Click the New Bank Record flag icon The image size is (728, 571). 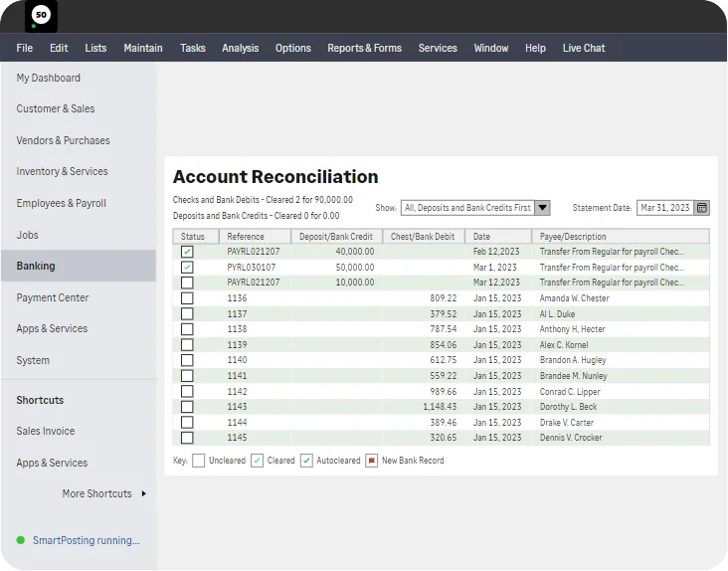click(x=371, y=461)
